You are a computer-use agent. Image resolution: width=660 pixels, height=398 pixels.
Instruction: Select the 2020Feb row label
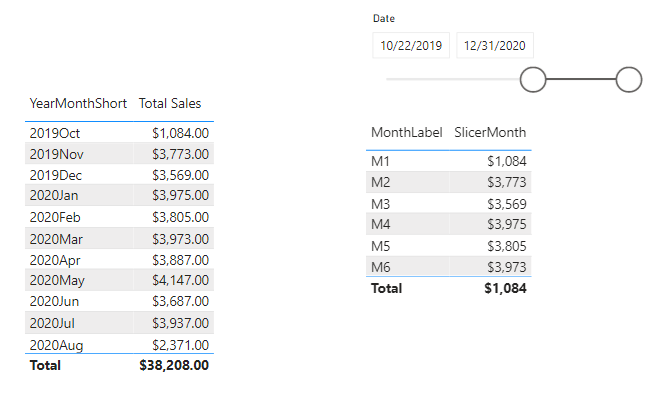pyautogui.click(x=55, y=218)
